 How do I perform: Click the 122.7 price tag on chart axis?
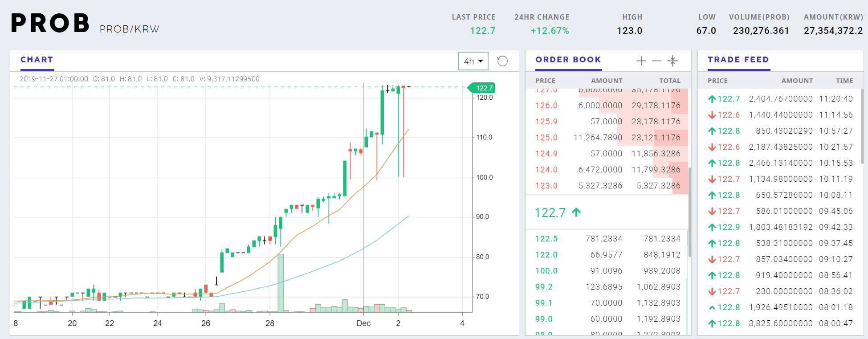(x=482, y=88)
